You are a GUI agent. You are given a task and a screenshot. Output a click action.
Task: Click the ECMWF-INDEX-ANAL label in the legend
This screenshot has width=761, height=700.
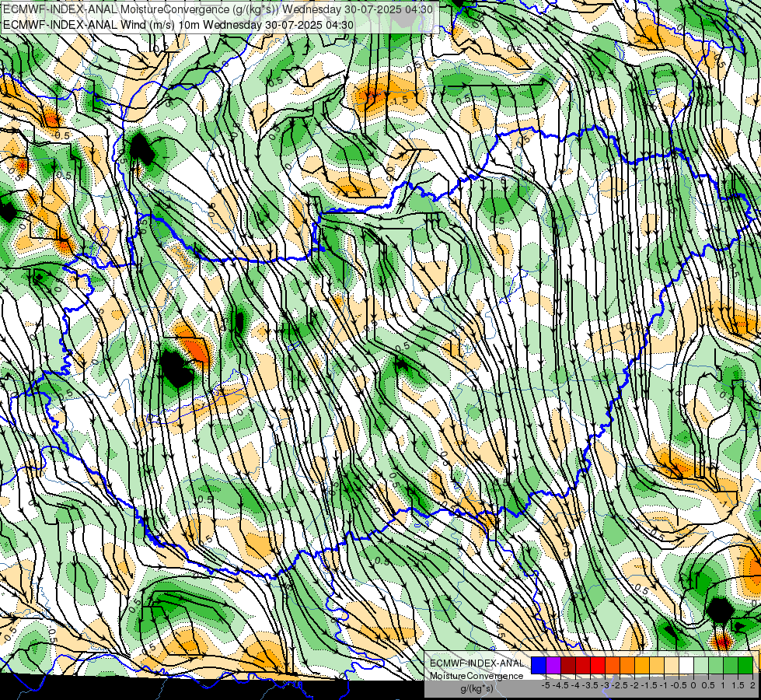pos(476,663)
